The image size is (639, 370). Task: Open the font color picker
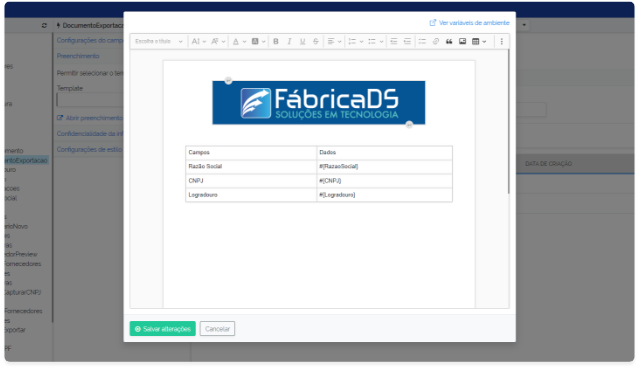239,41
